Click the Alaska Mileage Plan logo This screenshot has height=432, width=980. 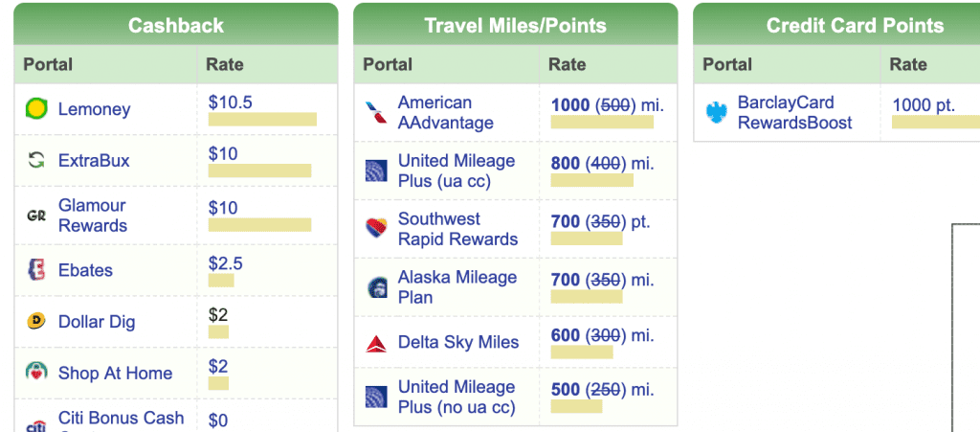pos(376,287)
